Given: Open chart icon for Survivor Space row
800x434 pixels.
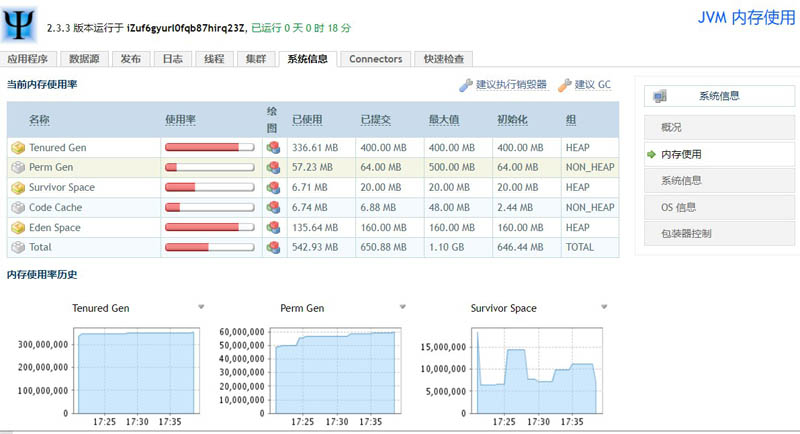Looking at the screenshot, I should 273,187.
